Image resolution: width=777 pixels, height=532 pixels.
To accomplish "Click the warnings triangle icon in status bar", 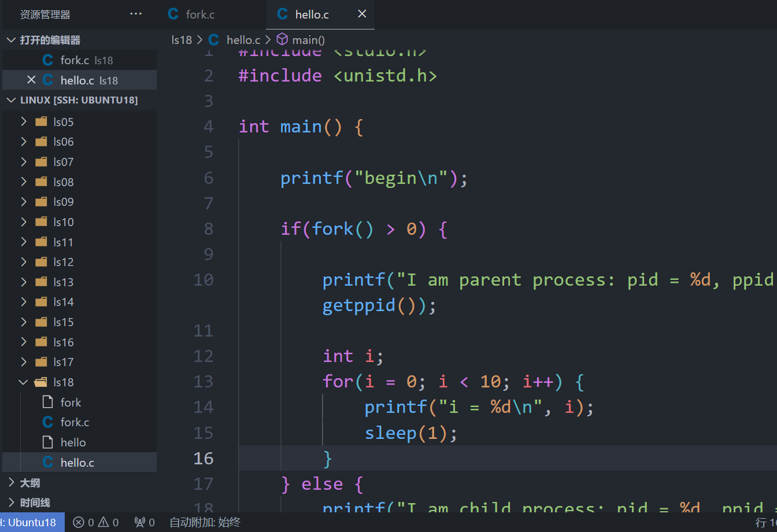I will pyautogui.click(x=103, y=522).
